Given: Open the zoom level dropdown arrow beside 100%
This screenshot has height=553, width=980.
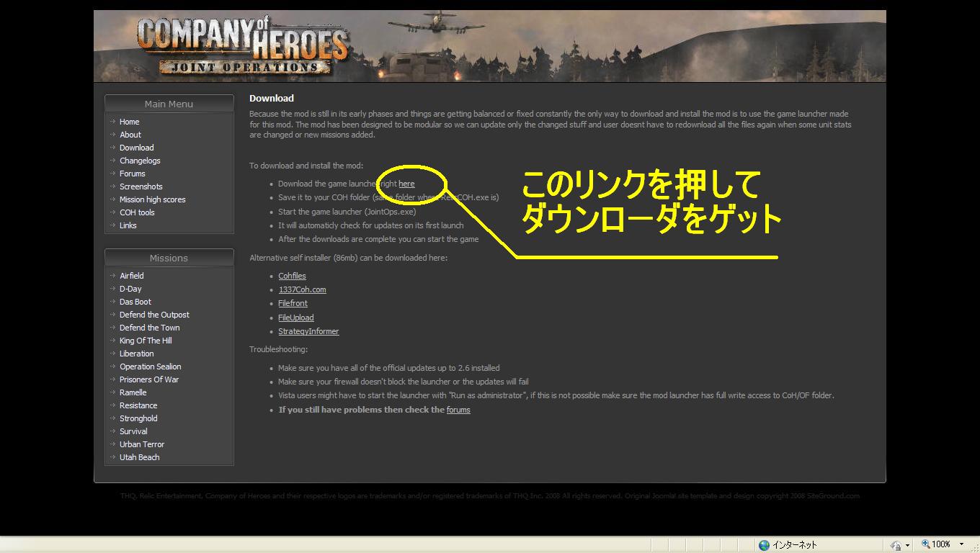Looking at the screenshot, I should pyautogui.click(x=961, y=544).
